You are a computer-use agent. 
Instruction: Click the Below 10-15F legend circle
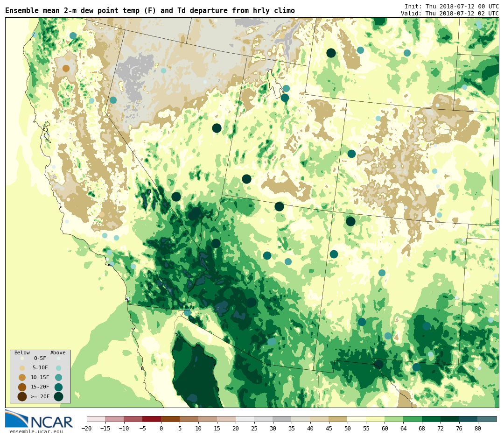[x=22, y=377]
